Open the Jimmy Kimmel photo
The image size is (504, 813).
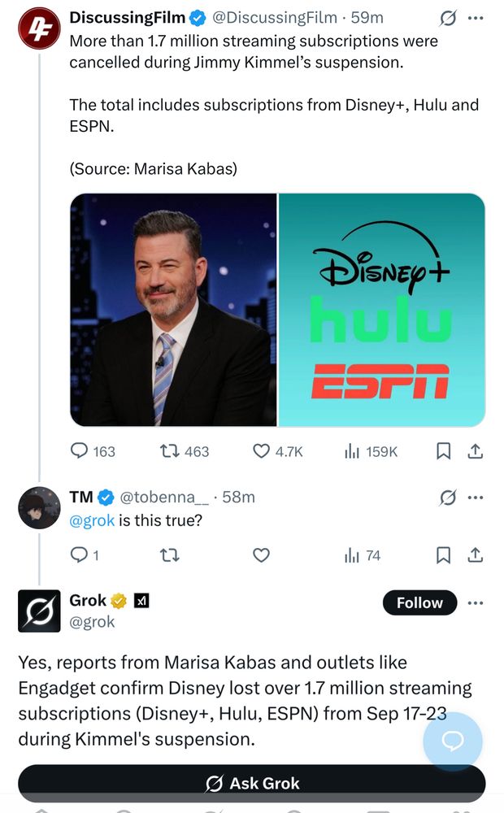point(173,310)
